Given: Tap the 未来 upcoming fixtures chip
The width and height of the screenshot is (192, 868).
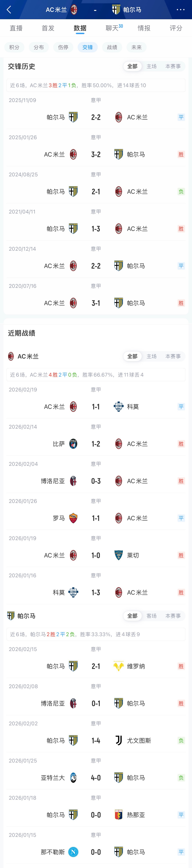Looking at the screenshot, I should [x=136, y=47].
